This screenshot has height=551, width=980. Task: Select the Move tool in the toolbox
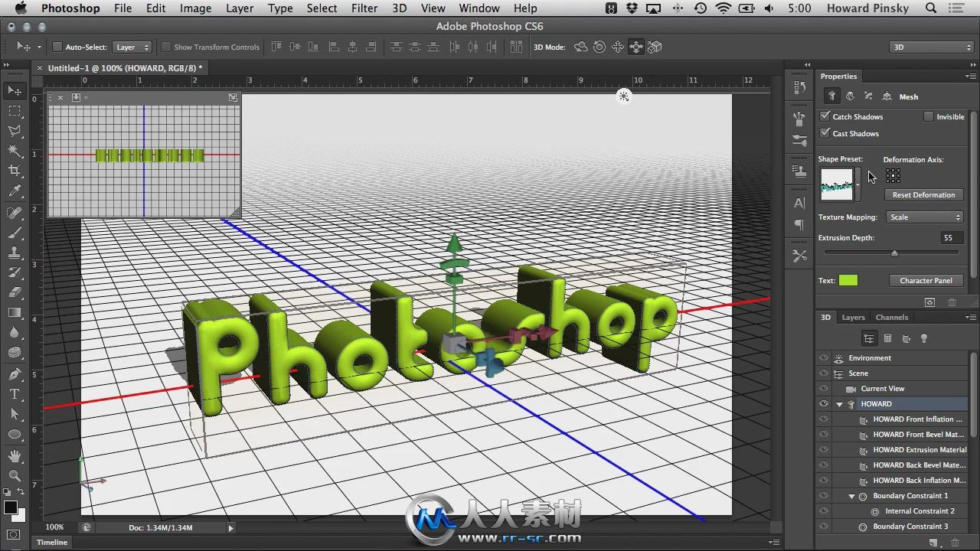(x=15, y=90)
